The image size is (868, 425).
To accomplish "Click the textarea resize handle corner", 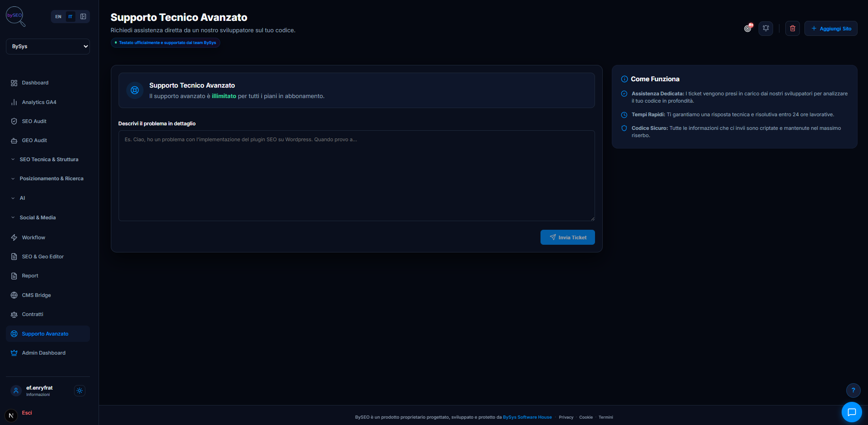I will tap(592, 218).
